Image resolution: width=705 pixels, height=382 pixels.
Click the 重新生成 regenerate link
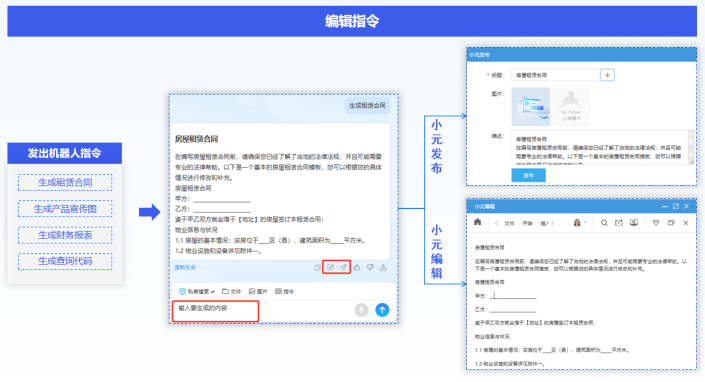coord(185,267)
